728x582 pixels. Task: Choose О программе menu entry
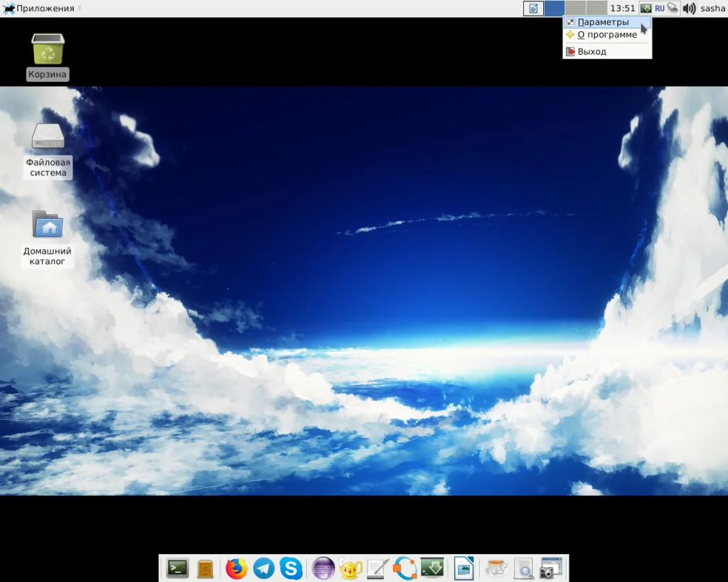(x=607, y=35)
